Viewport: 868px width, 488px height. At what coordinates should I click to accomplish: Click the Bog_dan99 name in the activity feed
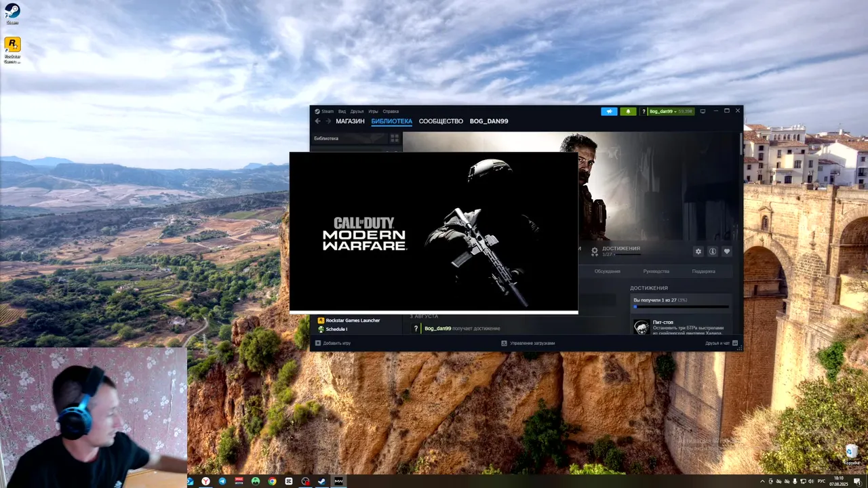tap(438, 329)
